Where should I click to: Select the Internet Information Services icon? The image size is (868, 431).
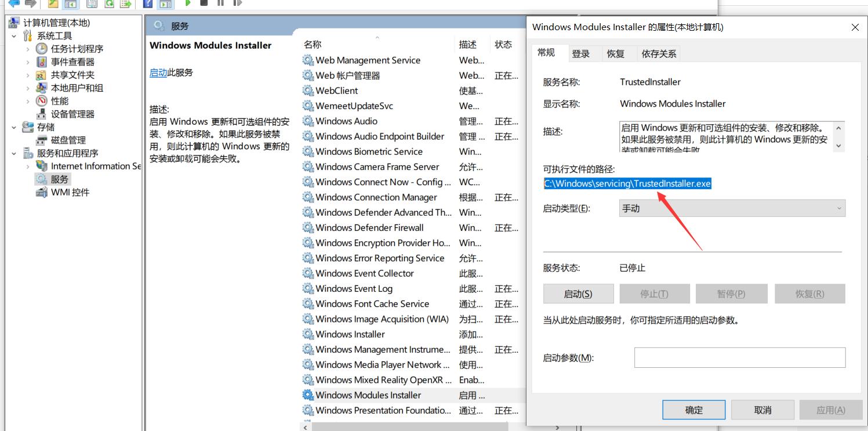(x=41, y=166)
